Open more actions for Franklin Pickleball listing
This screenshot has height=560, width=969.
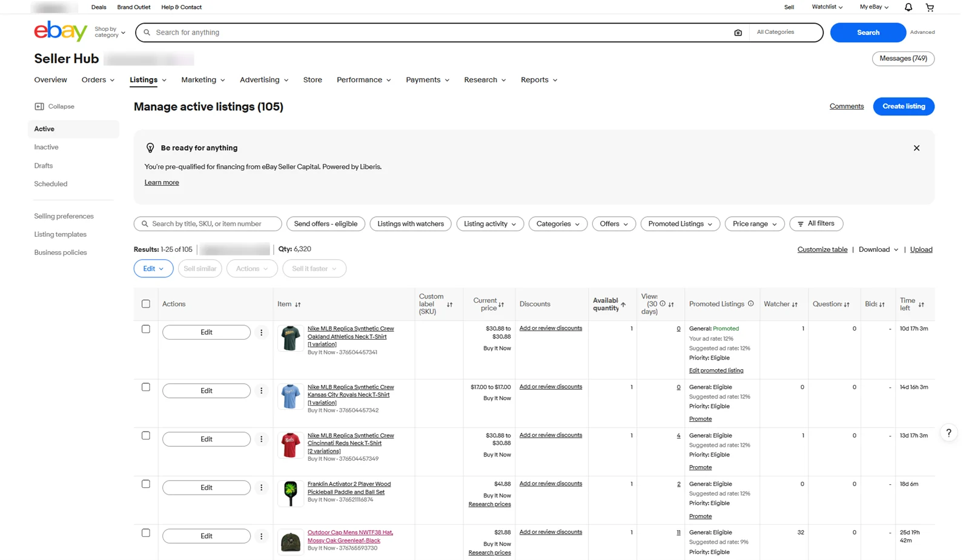(262, 487)
